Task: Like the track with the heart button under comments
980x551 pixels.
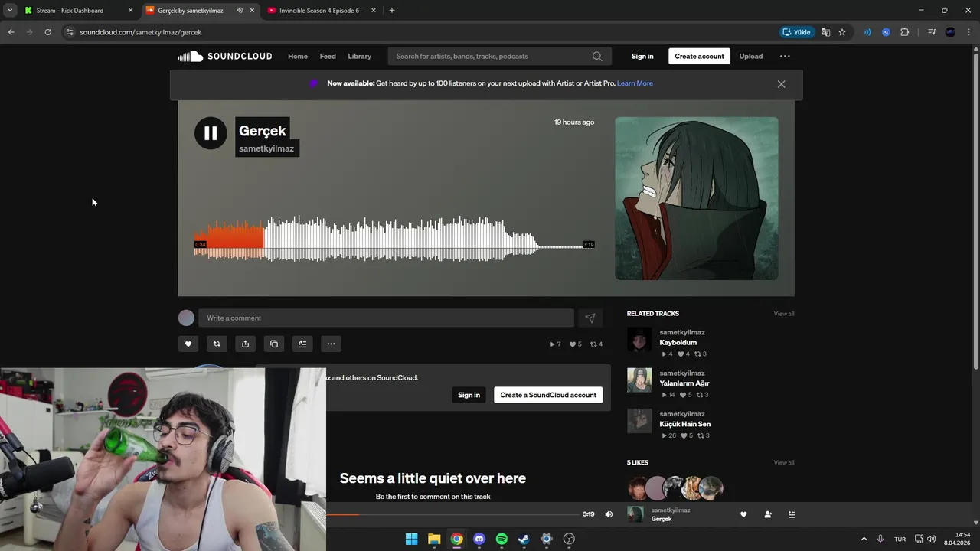Action: 188,344
